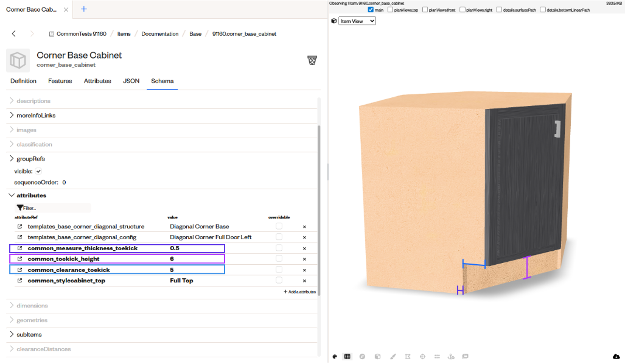Expand the descriptions section

pyautogui.click(x=12, y=101)
